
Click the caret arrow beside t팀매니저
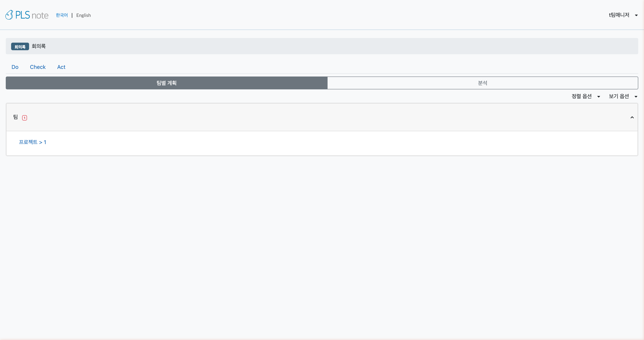point(636,15)
